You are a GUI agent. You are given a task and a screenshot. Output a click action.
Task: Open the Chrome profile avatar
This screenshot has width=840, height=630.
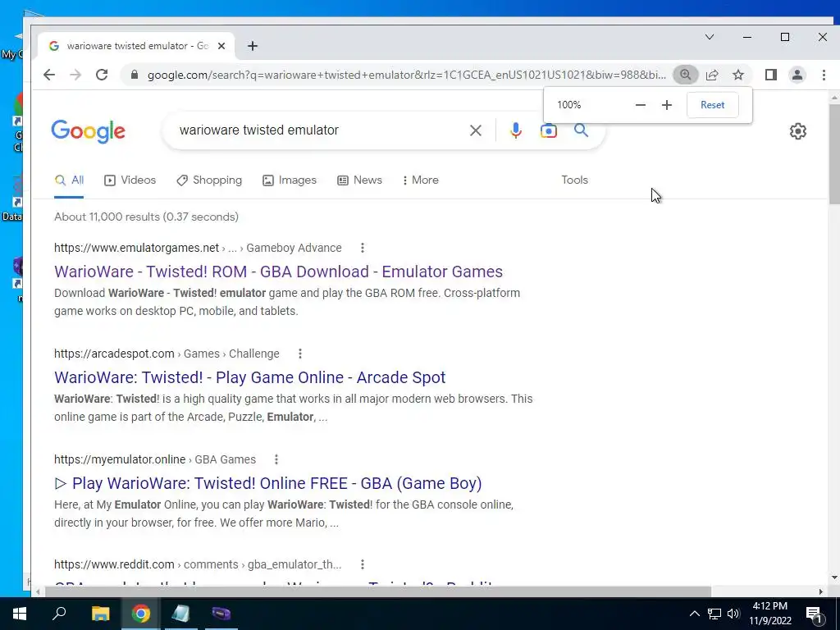797,75
